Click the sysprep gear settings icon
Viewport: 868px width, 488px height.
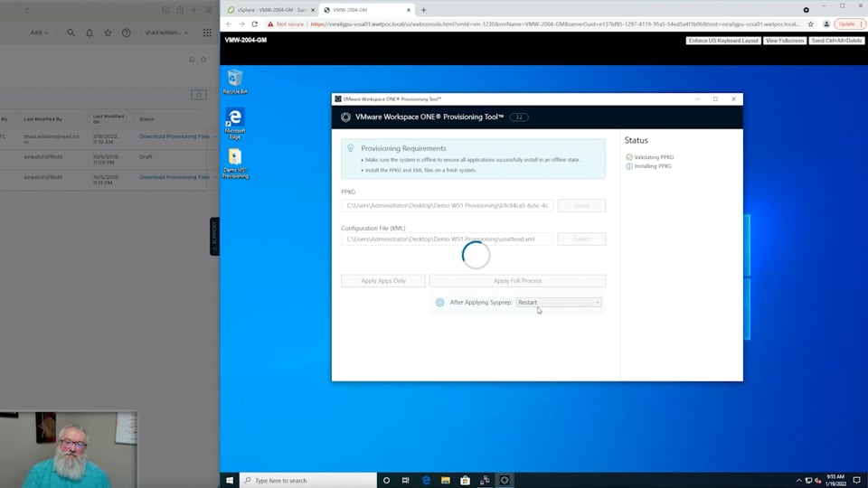coord(439,302)
